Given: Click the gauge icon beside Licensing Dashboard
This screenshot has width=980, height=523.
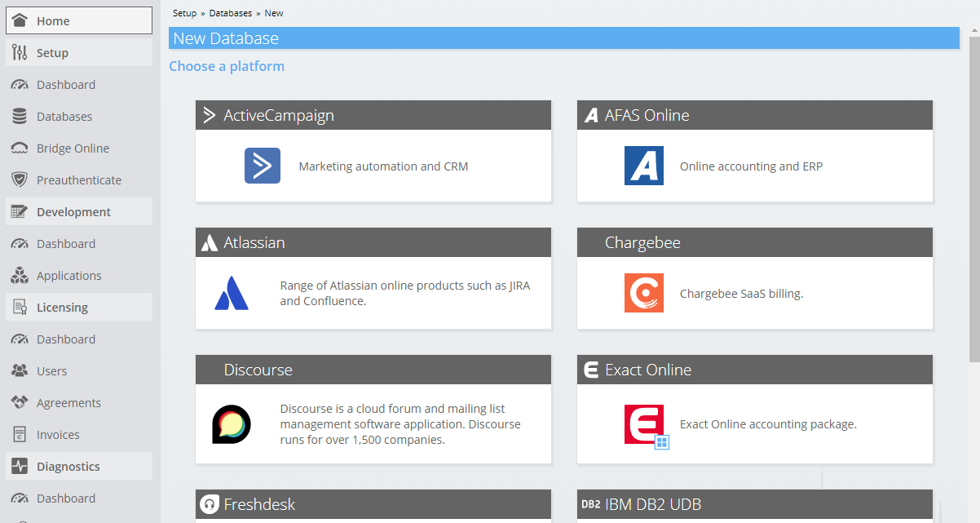Looking at the screenshot, I should click(20, 339).
